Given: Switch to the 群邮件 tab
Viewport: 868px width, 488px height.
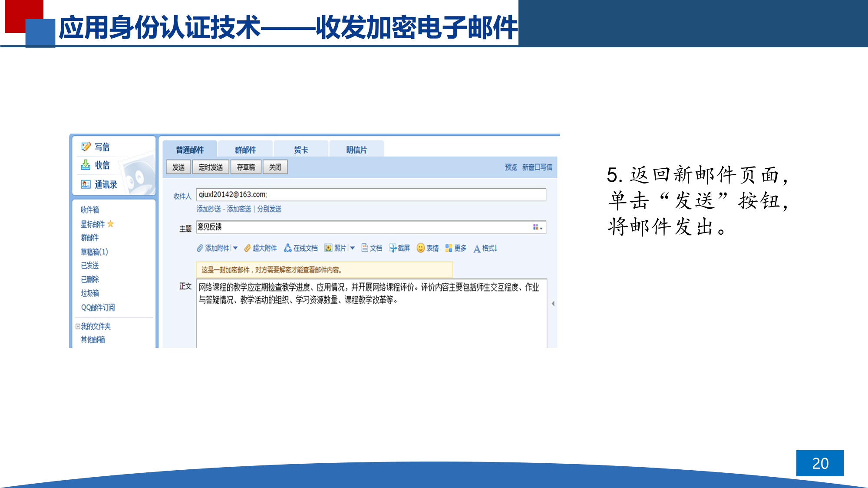Looking at the screenshot, I should pyautogui.click(x=245, y=150).
